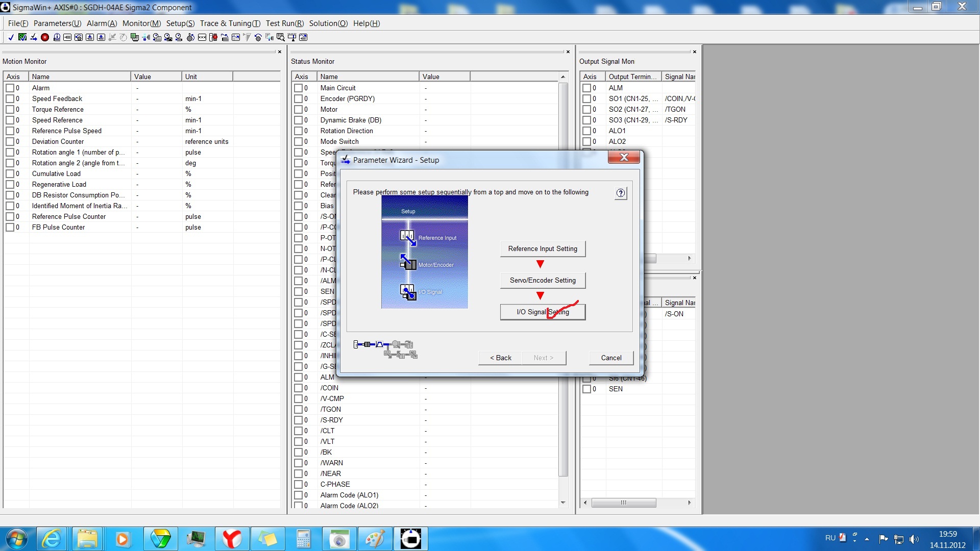Open the Trace & Tuning menu
Image resolution: width=980 pixels, height=551 pixels.
click(x=230, y=23)
